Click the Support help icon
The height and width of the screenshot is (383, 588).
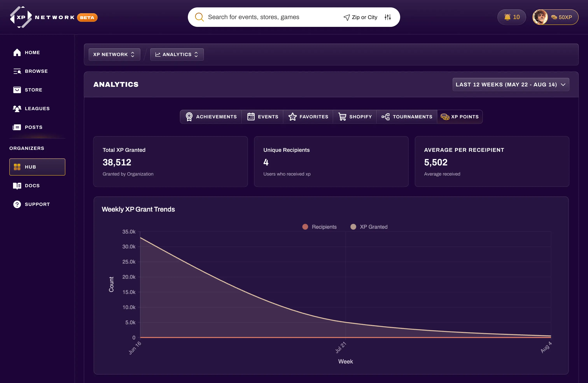(17, 204)
